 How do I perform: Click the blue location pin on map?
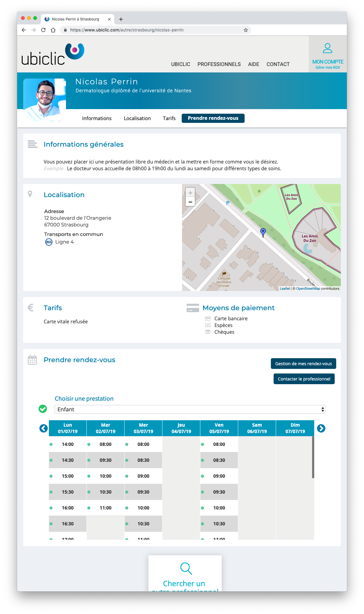coord(263,232)
